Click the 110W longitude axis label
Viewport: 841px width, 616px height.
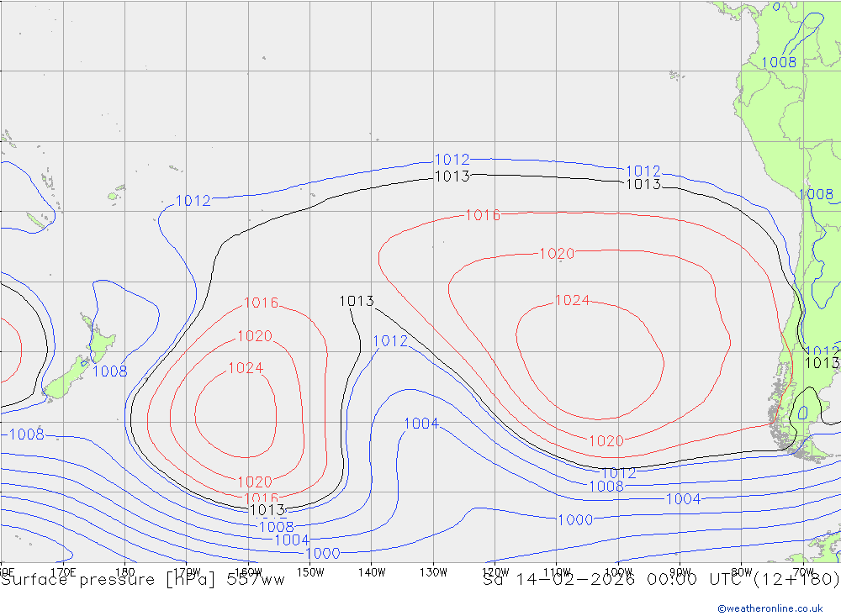[556, 571]
